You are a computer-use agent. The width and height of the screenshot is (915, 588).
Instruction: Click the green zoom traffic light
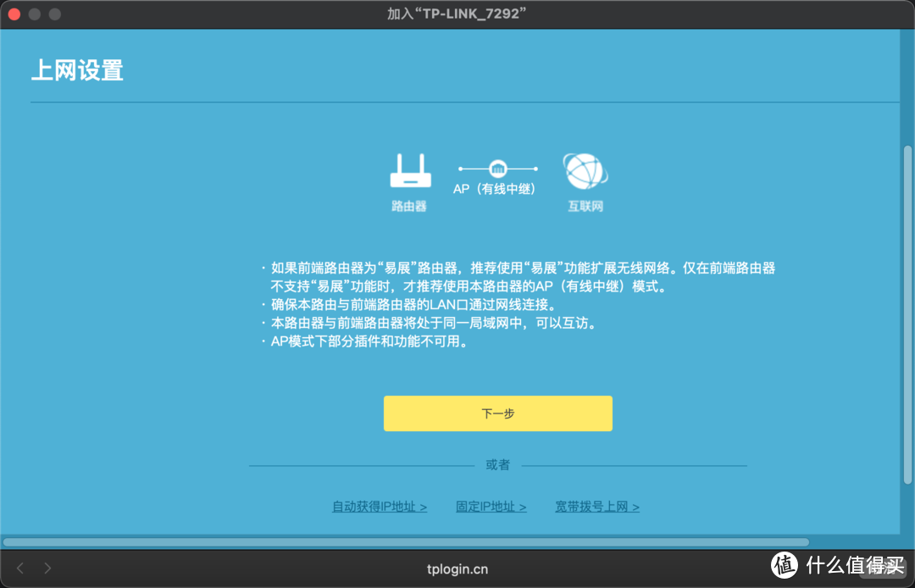tap(53, 14)
